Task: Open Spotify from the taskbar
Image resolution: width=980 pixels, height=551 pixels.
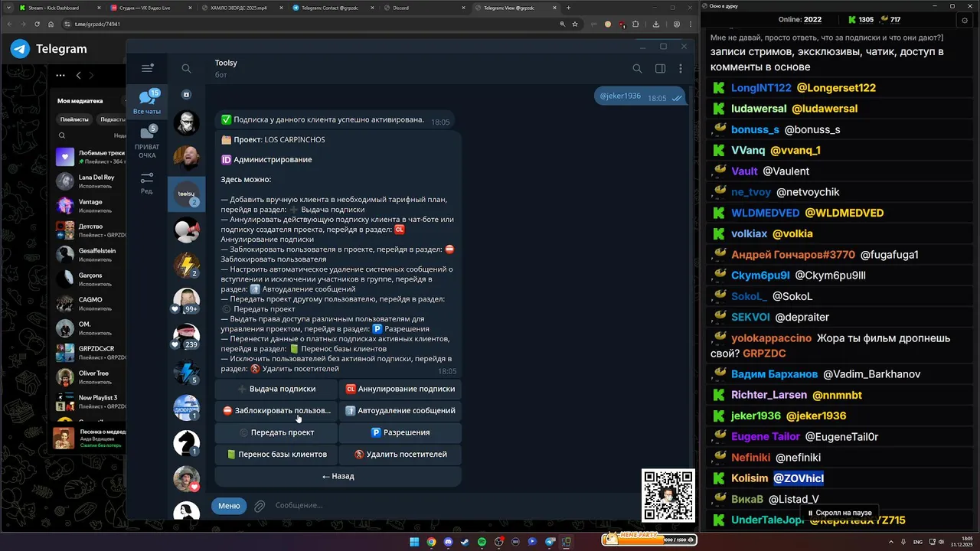Action: (482, 542)
